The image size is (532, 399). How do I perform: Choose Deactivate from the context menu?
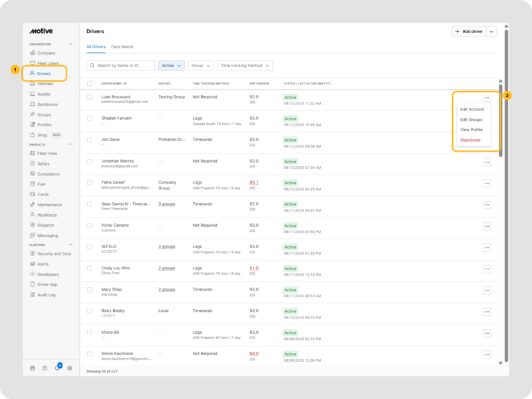pos(469,140)
